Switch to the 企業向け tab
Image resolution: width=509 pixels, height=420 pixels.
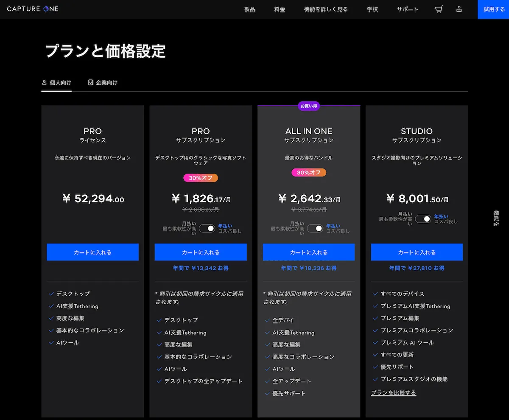[x=103, y=83]
